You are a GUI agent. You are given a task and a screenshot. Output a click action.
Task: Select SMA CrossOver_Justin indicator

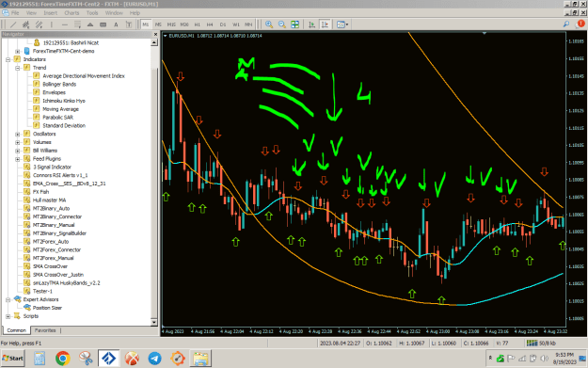[x=58, y=275]
